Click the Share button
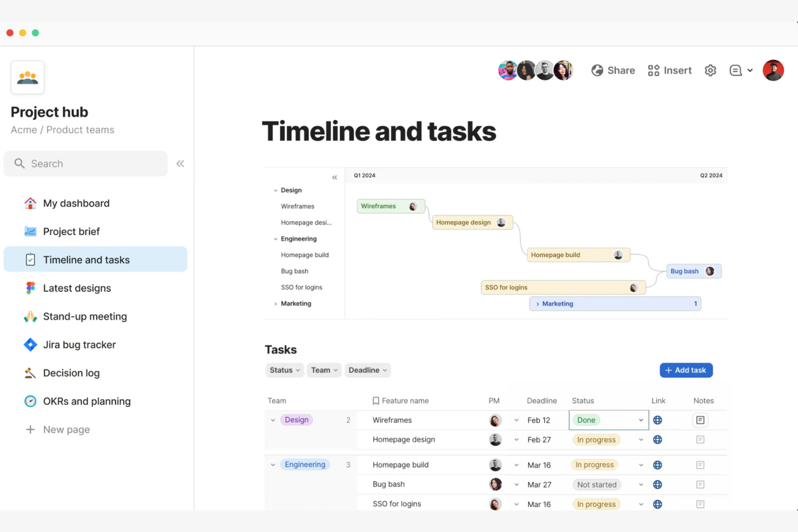Screen dimensions: 798x532 (613, 71)
